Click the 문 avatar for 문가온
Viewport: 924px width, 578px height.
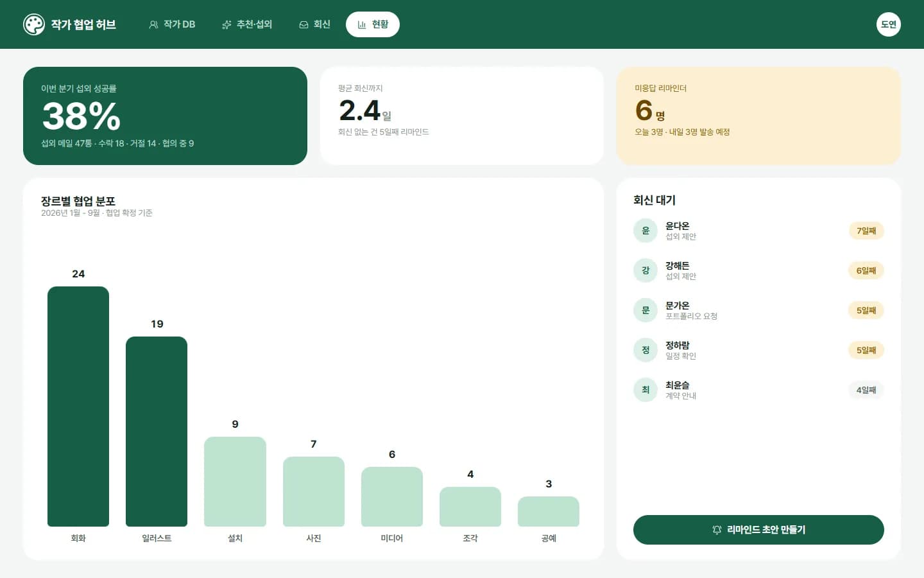(x=646, y=310)
